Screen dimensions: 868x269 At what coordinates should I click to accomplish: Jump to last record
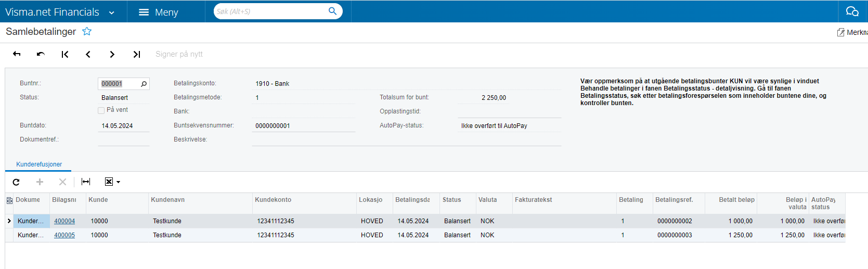tap(136, 54)
